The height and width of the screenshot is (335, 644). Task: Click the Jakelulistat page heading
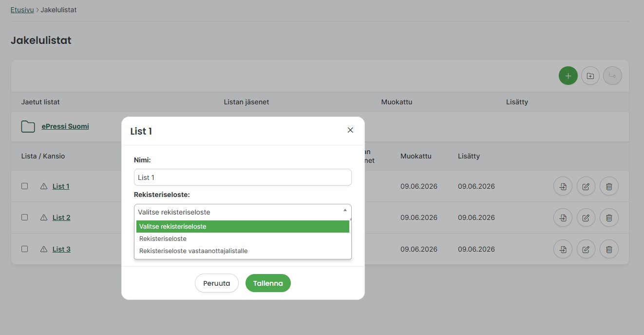pos(41,40)
